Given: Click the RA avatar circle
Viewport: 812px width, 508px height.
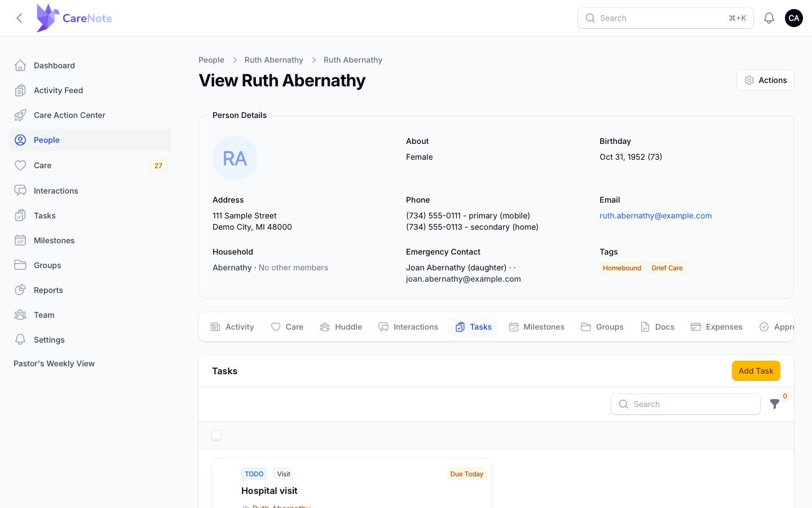Looking at the screenshot, I should [235, 158].
